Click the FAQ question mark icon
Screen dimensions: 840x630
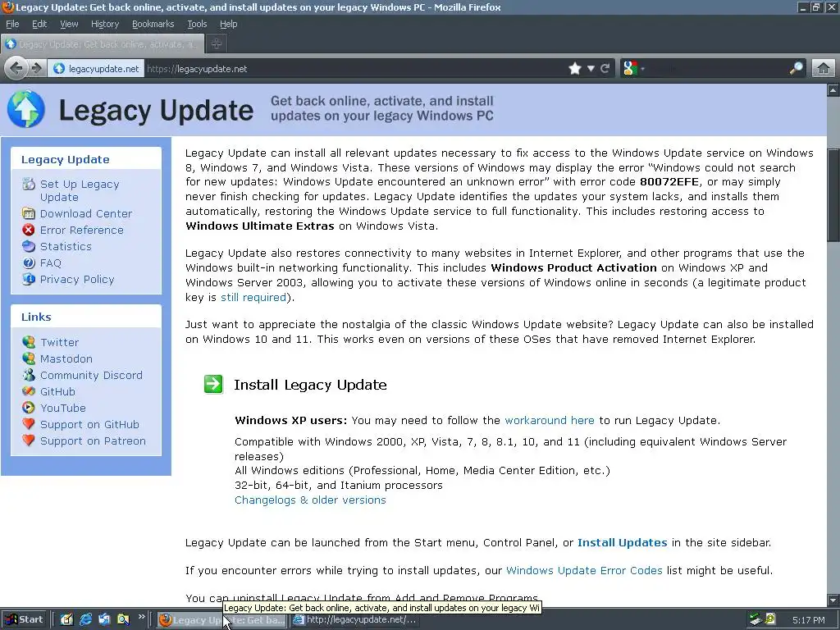29,262
